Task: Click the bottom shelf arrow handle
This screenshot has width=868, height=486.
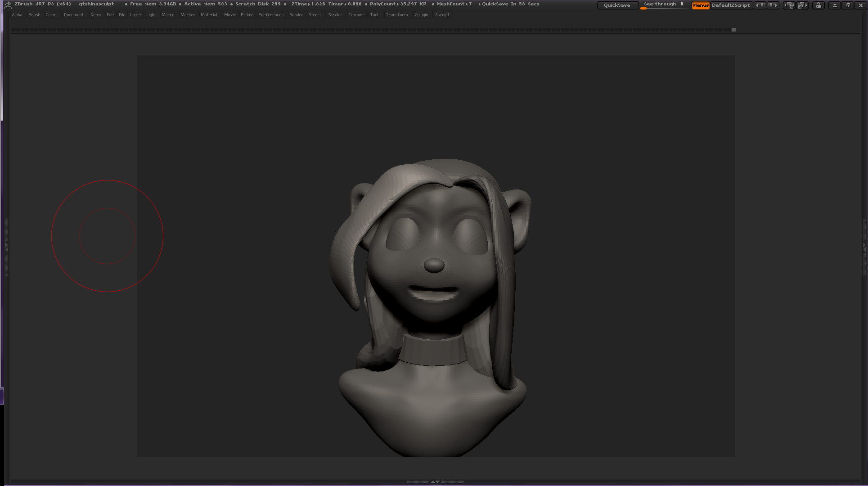Action: (435, 482)
